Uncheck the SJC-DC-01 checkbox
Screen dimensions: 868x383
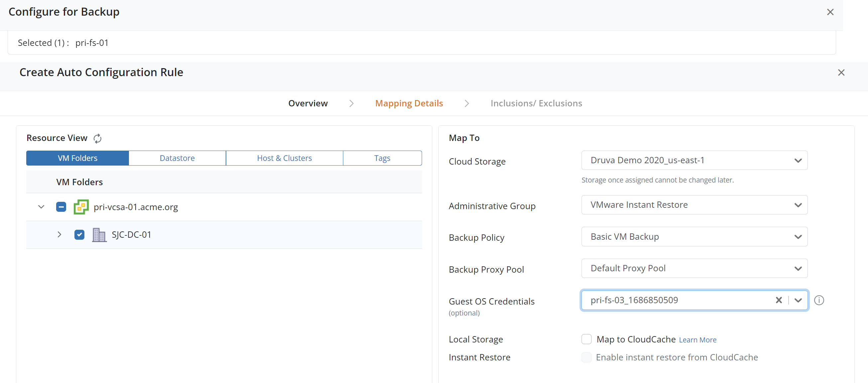pyautogui.click(x=79, y=235)
